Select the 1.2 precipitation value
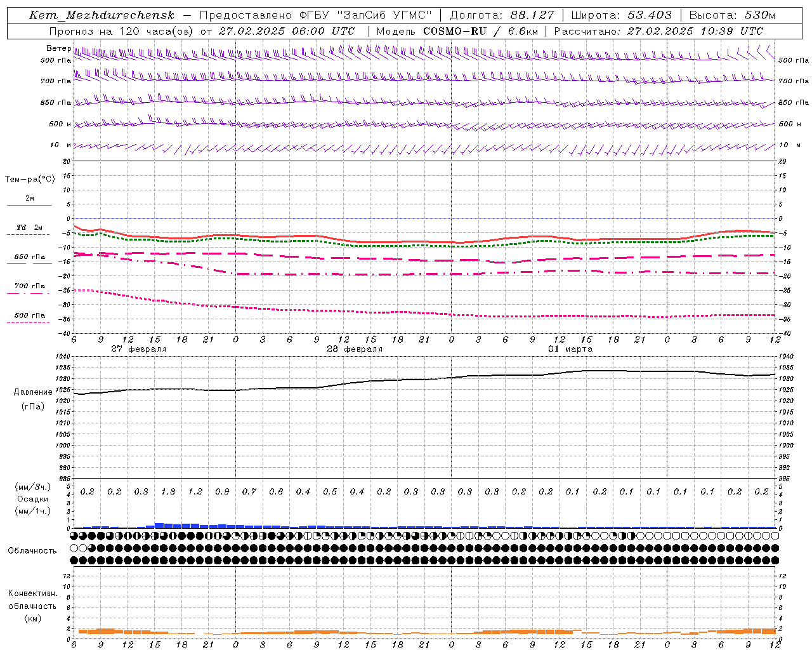Image resolution: width=812 pixels, height=650 pixels. coord(195,492)
